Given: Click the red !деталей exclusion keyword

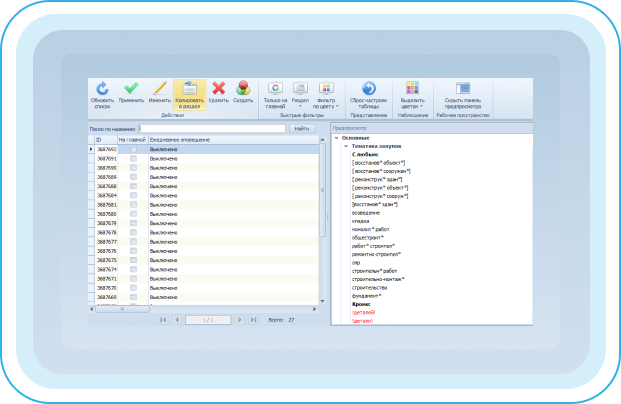Looking at the screenshot, I should 363,313.
